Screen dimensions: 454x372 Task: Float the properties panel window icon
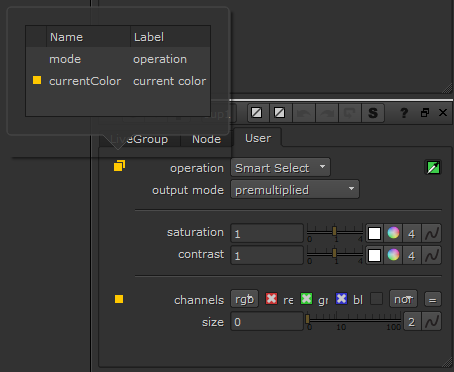[x=425, y=113]
